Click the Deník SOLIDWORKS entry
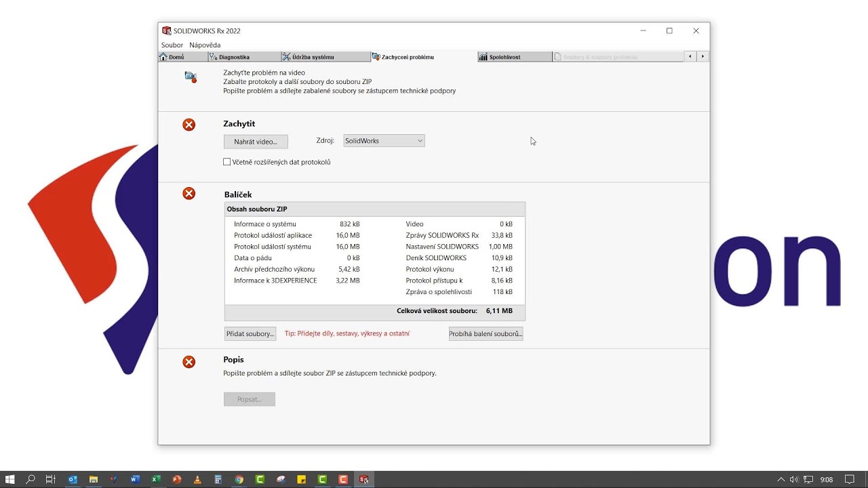 tap(459, 258)
